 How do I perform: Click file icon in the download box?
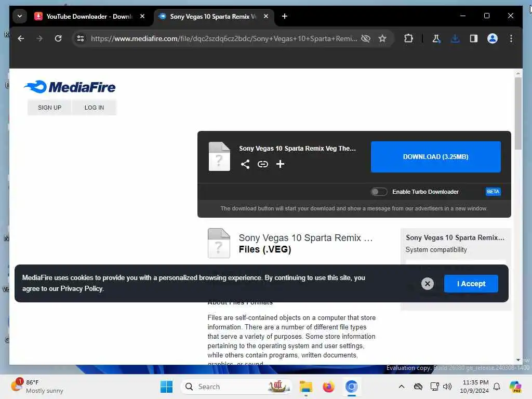click(219, 156)
